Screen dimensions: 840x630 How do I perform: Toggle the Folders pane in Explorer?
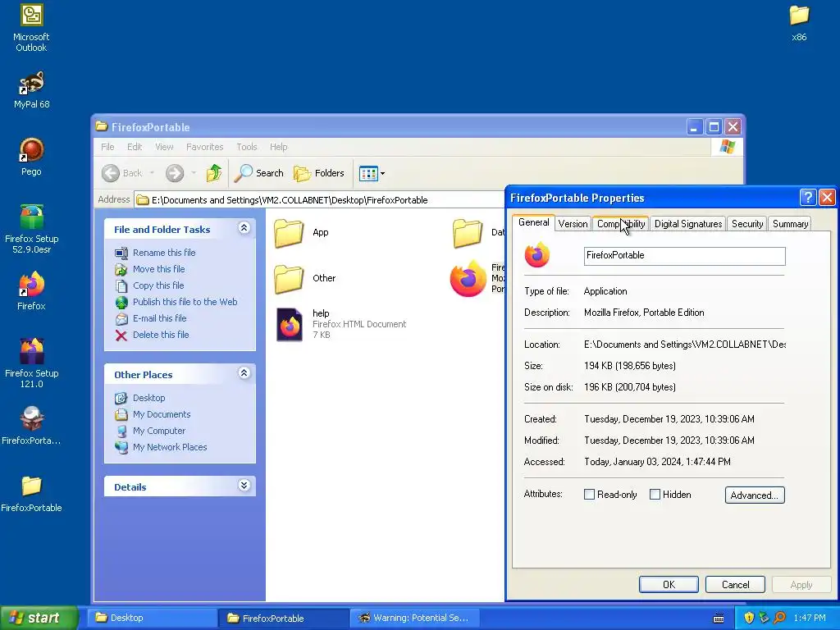tap(319, 173)
